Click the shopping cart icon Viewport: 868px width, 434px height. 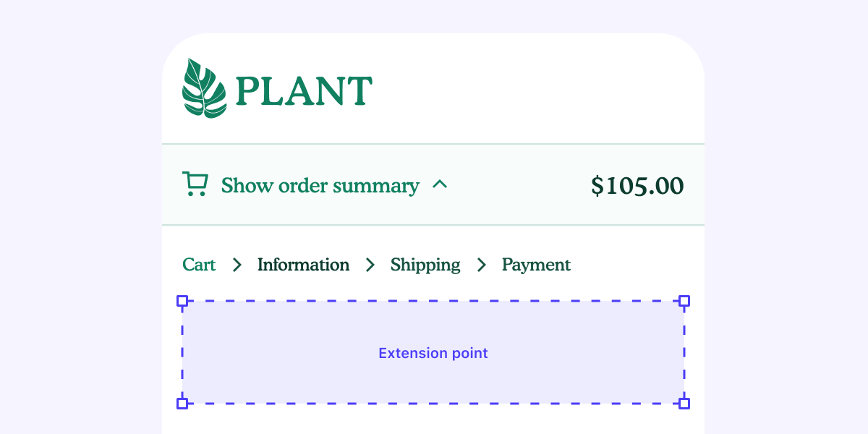pyautogui.click(x=195, y=184)
